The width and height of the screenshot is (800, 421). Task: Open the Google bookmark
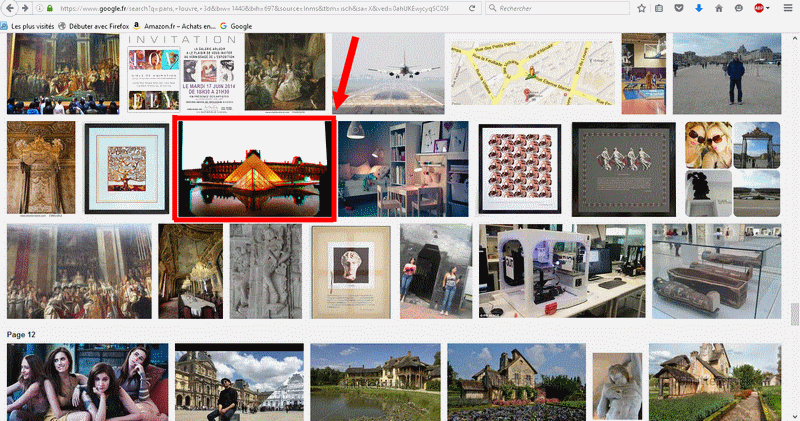pos(236,26)
